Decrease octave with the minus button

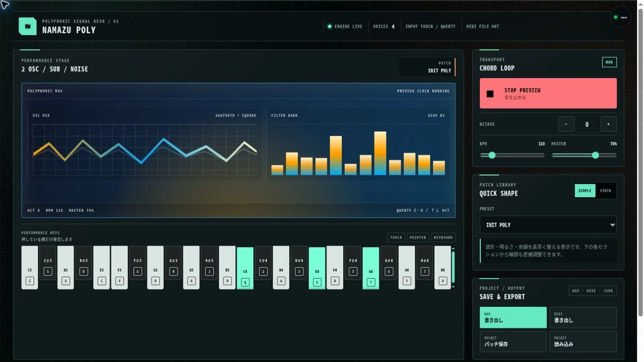pyautogui.click(x=566, y=124)
